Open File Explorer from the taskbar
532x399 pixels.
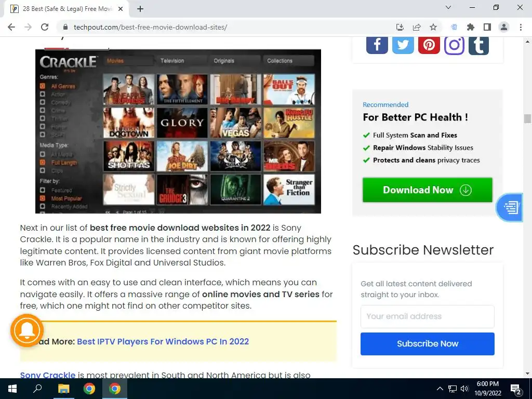click(63, 389)
